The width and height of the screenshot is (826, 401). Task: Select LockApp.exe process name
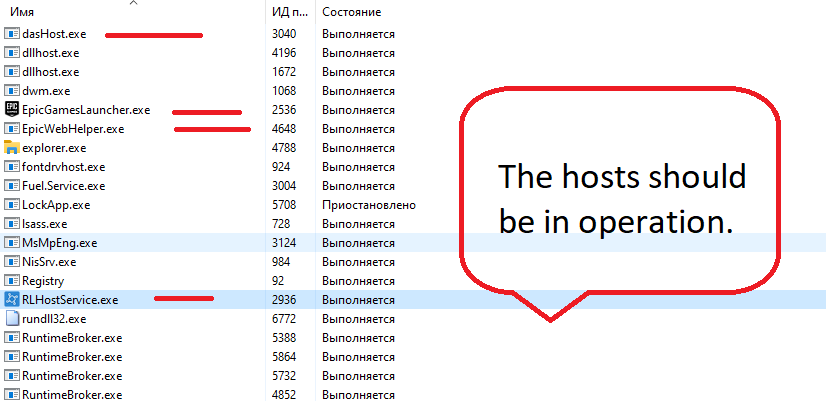[x=56, y=205]
